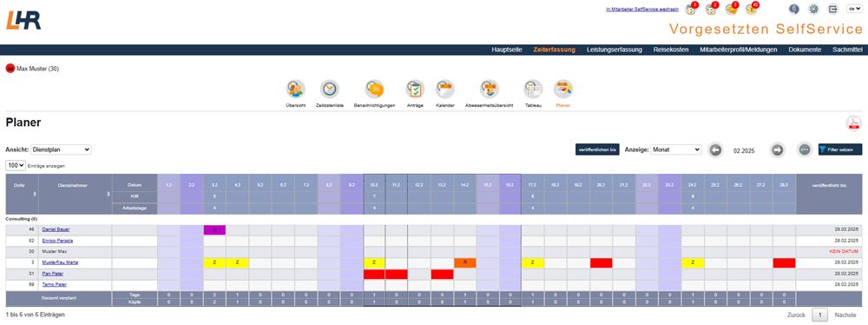
Task: Open the Abwesenheitsübersicht icon
Action: pyautogui.click(x=490, y=90)
